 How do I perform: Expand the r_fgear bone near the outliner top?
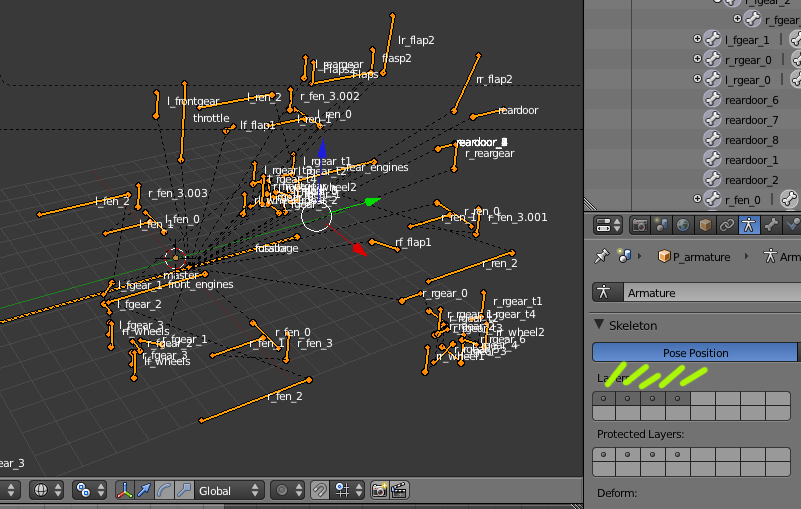tap(737, 19)
